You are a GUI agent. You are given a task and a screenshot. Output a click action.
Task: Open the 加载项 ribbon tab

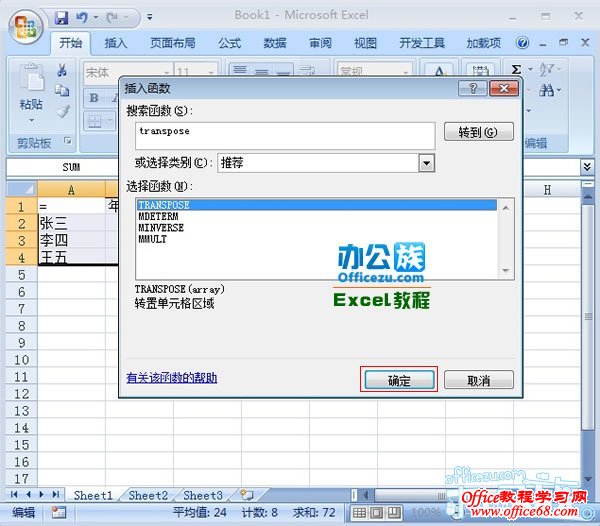coord(483,43)
